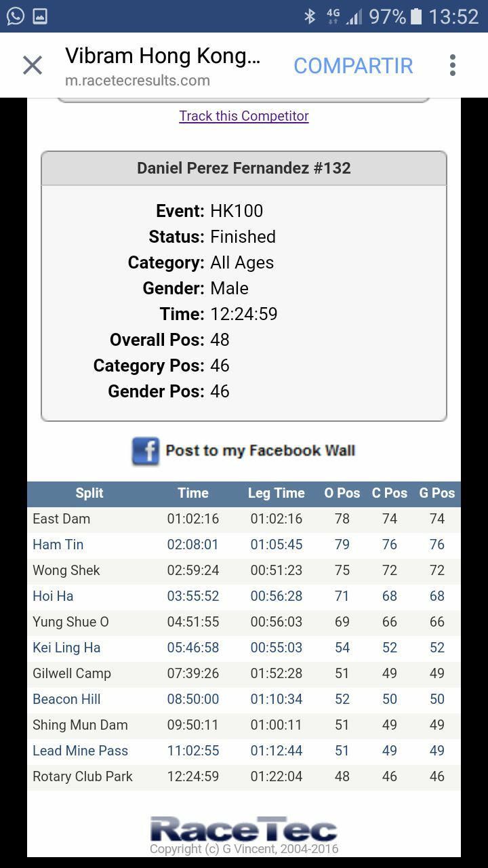This screenshot has width=488, height=868.
Task: Tap the Facebook logo icon
Action: tap(145, 451)
